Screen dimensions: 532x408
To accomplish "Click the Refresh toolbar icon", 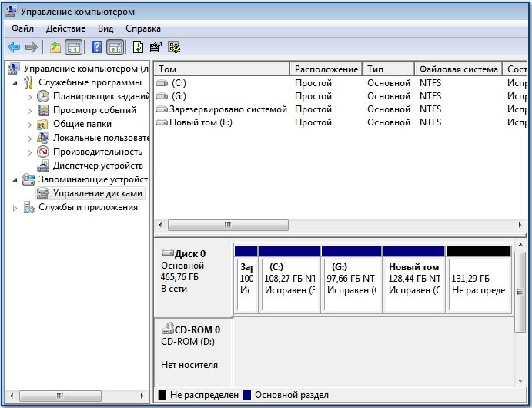I will click(x=138, y=48).
